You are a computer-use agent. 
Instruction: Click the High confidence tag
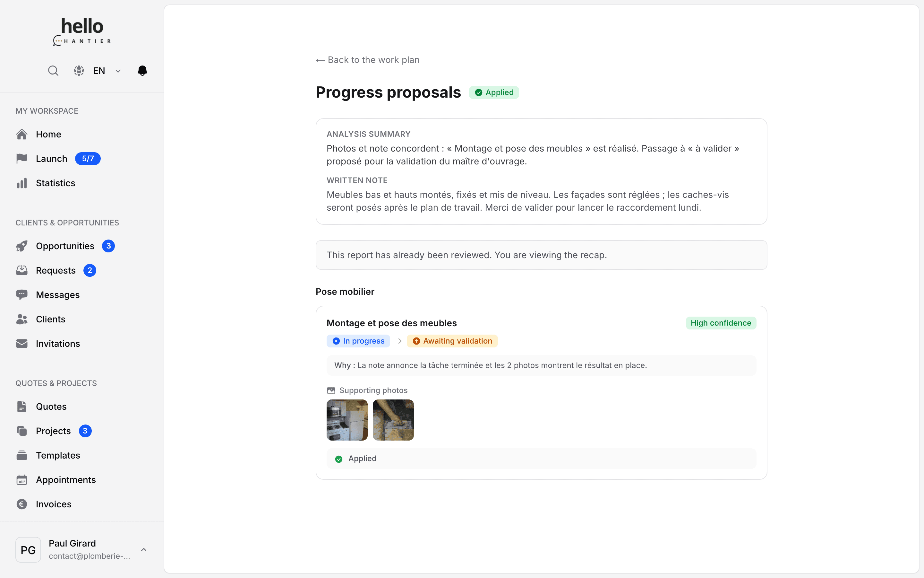[721, 323]
